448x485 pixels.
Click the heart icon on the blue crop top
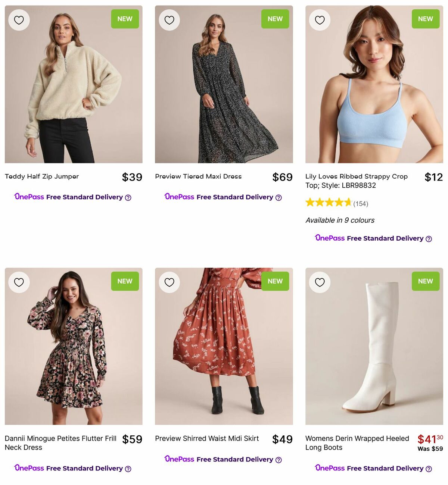pos(320,20)
